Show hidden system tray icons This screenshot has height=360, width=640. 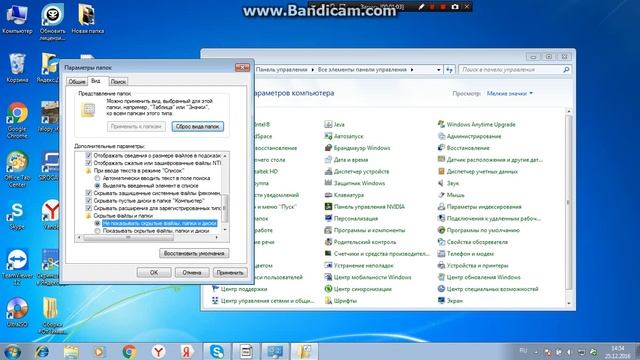536,352
